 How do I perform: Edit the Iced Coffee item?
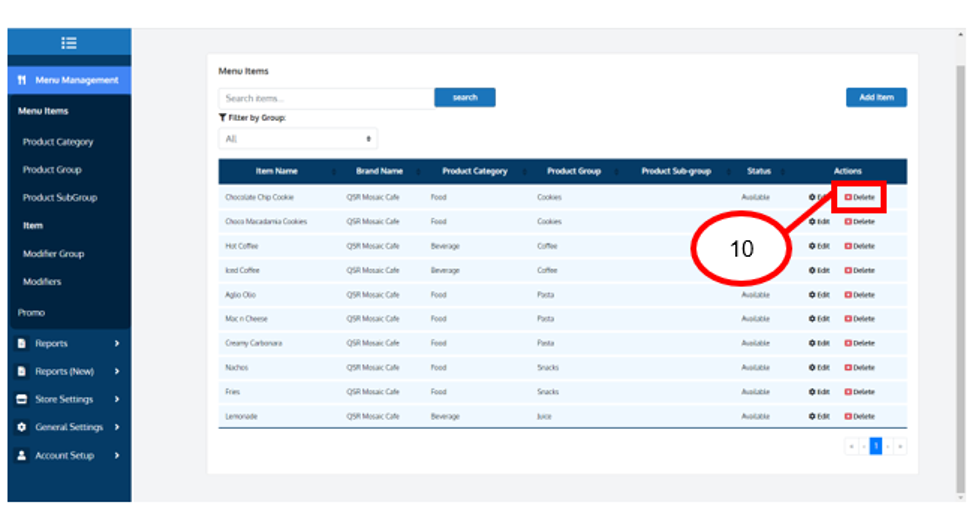pos(819,270)
